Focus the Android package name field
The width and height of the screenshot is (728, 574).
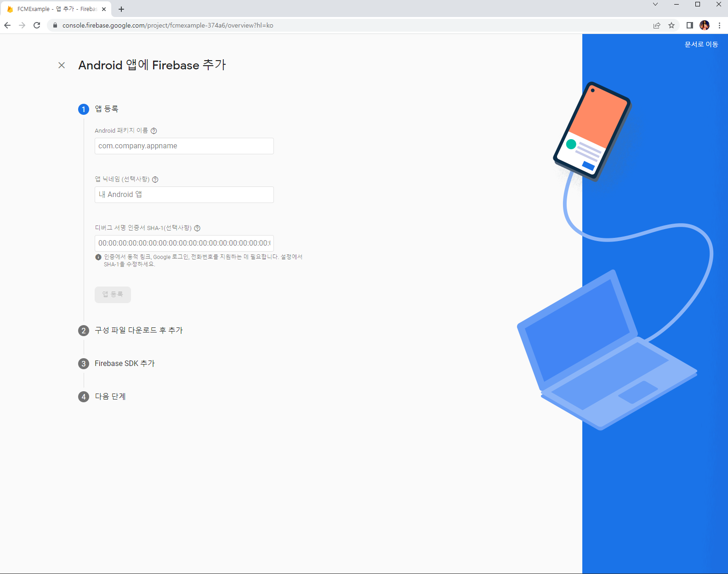pos(184,146)
